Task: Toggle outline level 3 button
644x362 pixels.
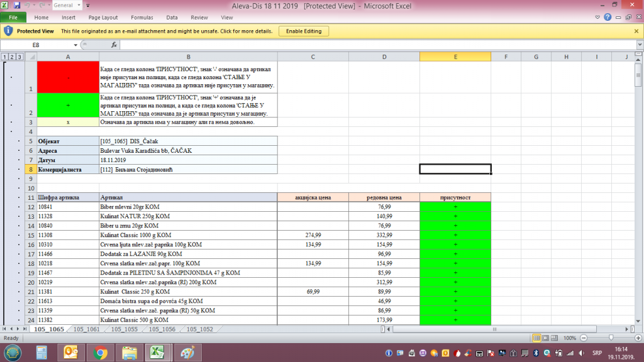Action: (19, 57)
